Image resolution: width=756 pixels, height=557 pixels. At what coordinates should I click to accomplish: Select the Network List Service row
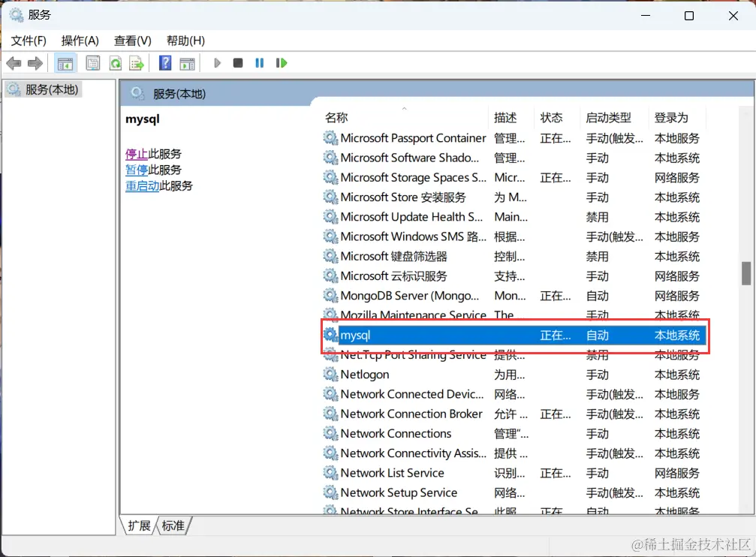514,473
